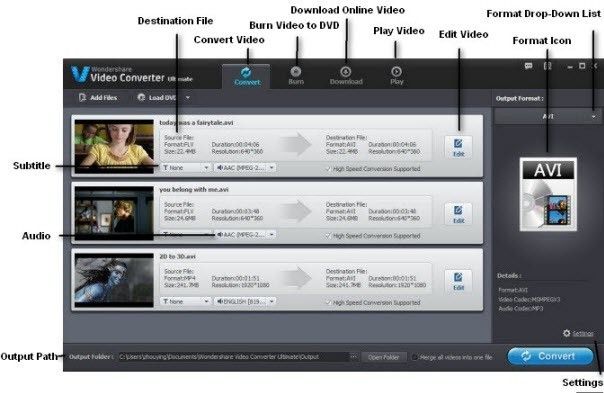Edit the '2D to 3D.avi' video
The height and width of the screenshot is (393, 604).
click(x=458, y=281)
